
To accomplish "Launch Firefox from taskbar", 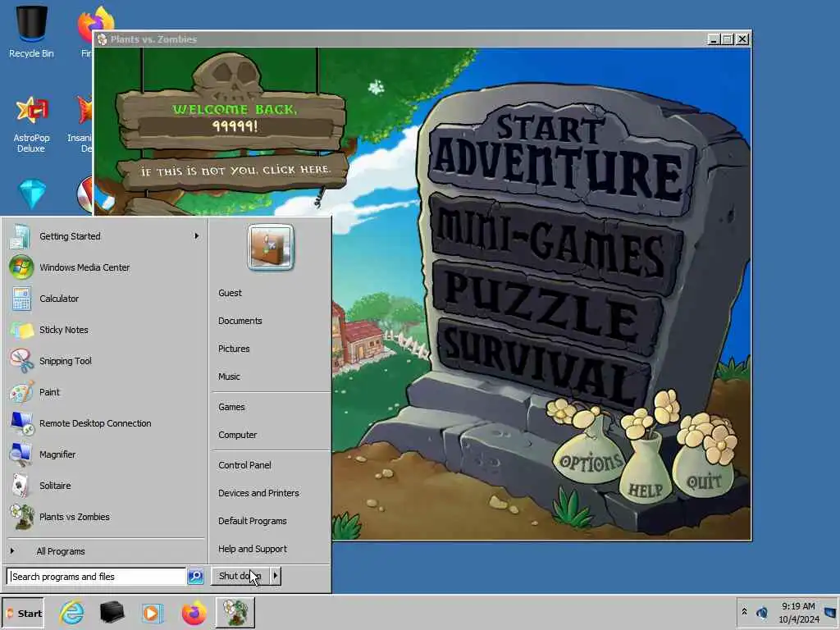I will [194, 613].
